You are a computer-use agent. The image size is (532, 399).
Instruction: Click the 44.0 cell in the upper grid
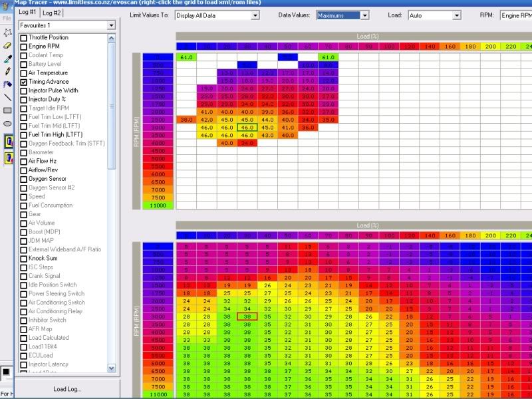pyautogui.click(x=267, y=120)
